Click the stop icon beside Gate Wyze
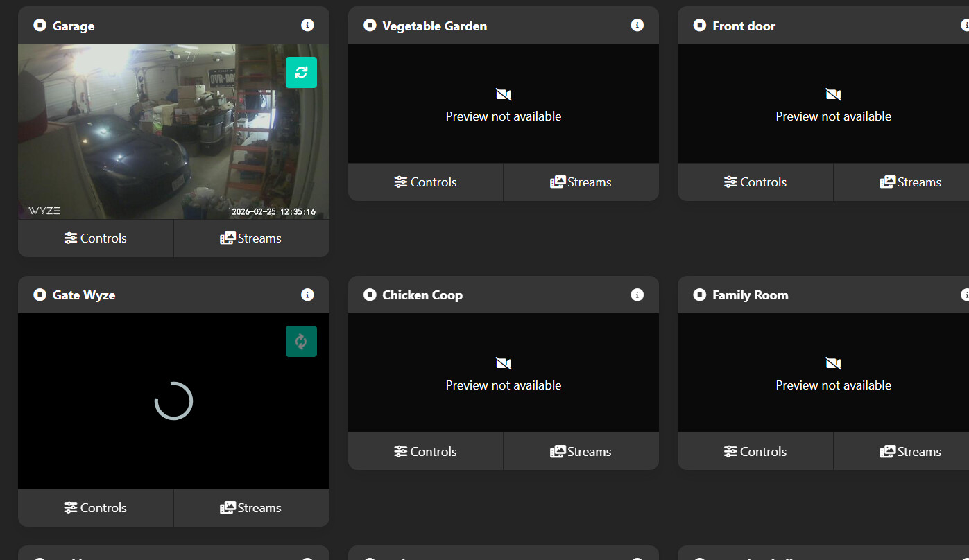 40,295
